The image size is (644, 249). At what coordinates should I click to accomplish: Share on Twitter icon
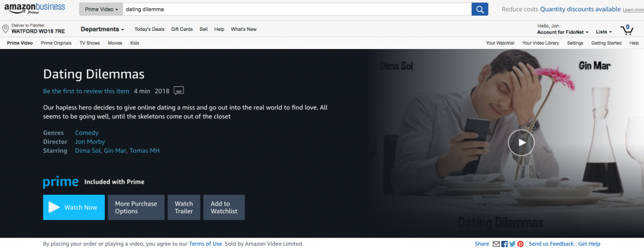click(512, 244)
